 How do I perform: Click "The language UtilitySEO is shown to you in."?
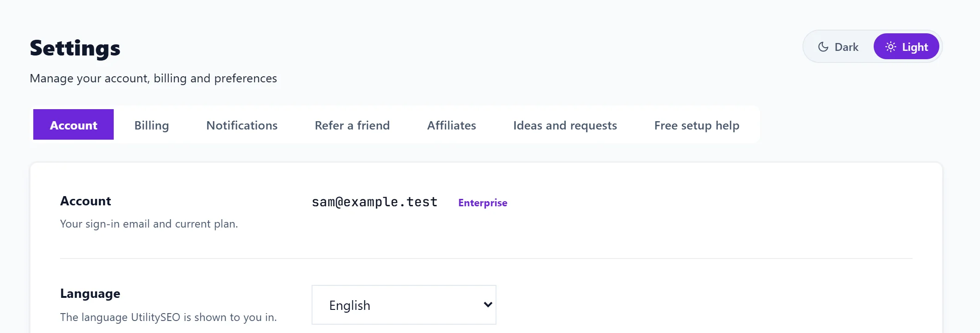tap(168, 317)
